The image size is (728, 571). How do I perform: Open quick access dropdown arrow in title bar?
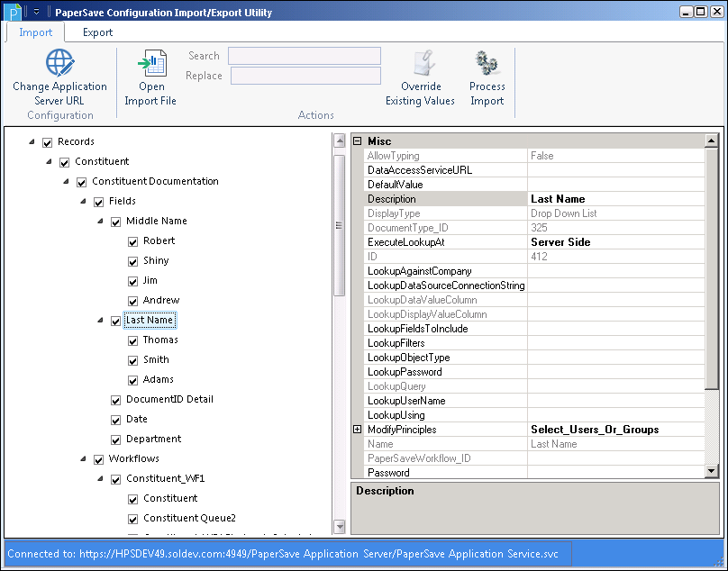point(36,12)
